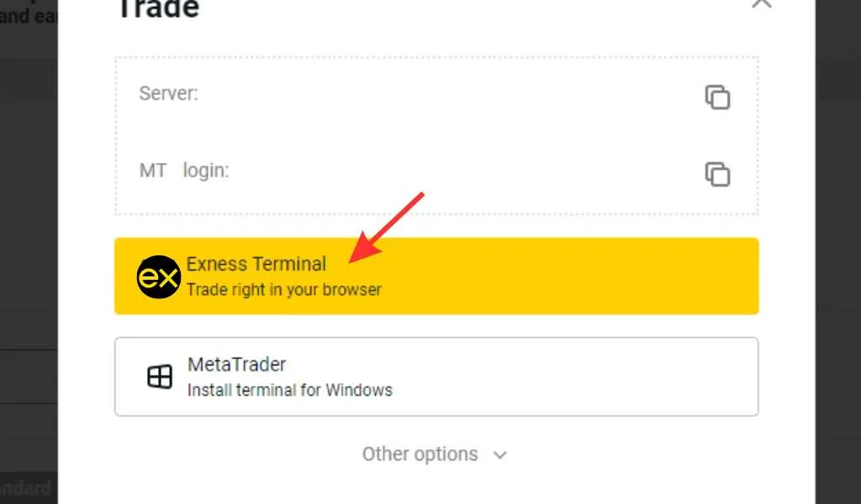The width and height of the screenshot is (861, 504).
Task: Click the black circular ex logo
Action: click(159, 276)
